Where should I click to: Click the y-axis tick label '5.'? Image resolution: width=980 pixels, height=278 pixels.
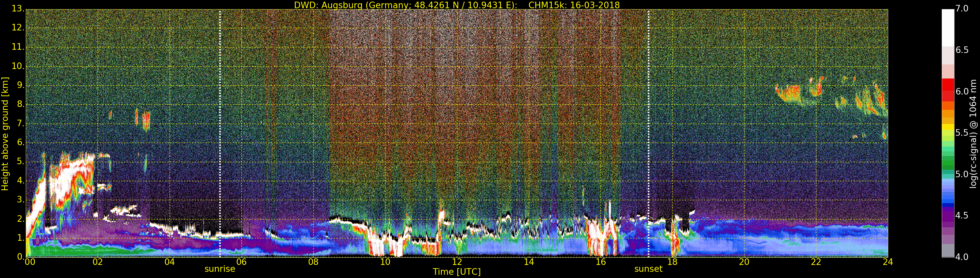coord(21,162)
